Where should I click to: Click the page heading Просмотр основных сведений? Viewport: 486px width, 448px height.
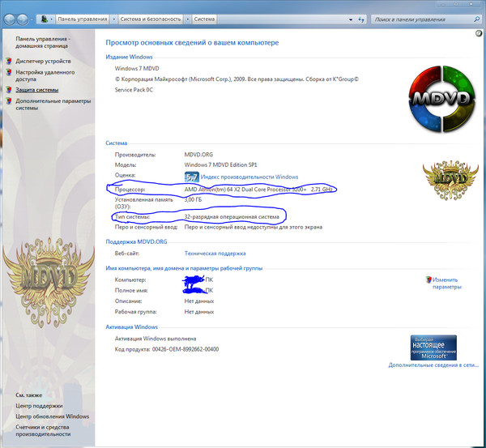coord(192,42)
